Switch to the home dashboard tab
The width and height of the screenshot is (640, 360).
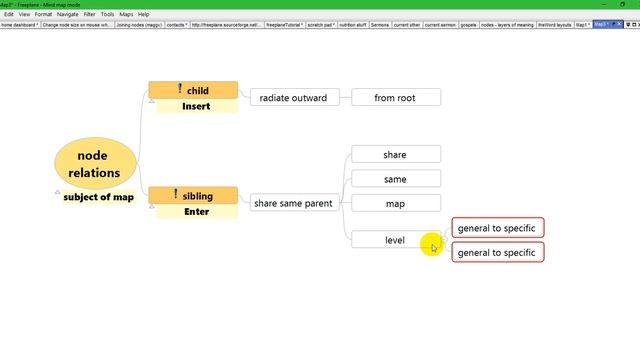[x=20, y=25]
